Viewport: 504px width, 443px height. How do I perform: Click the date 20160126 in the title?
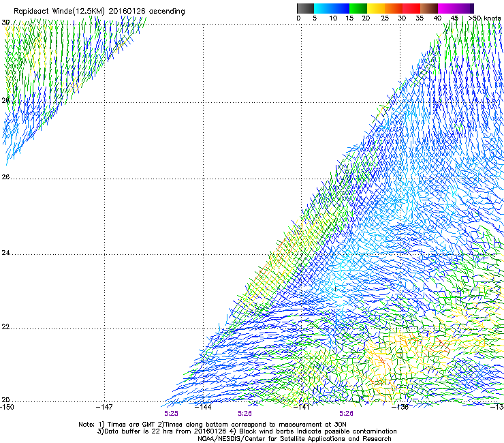[127, 12]
